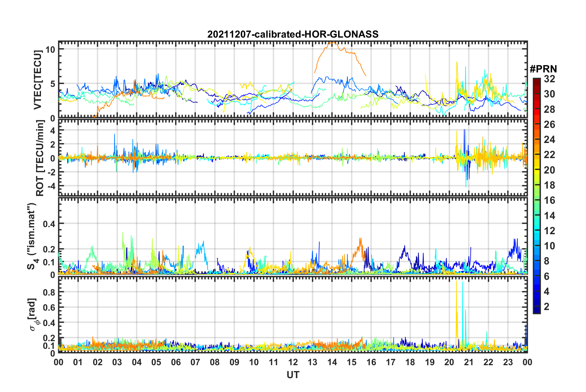Click the VTEC[TECU] axis label
586x392 pixels.
(38, 80)
